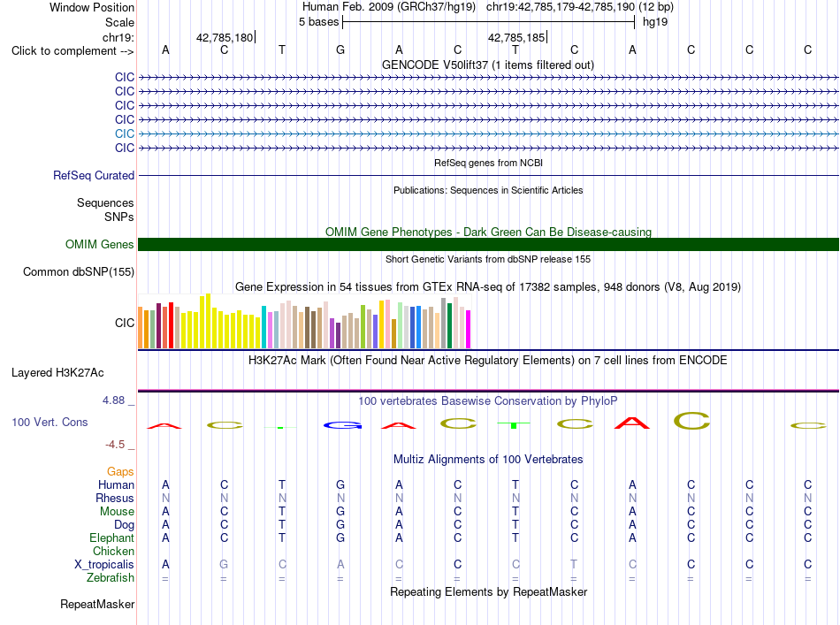Click the 42,785,180 ruler position
840x625 pixels.
[x=225, y=37]
